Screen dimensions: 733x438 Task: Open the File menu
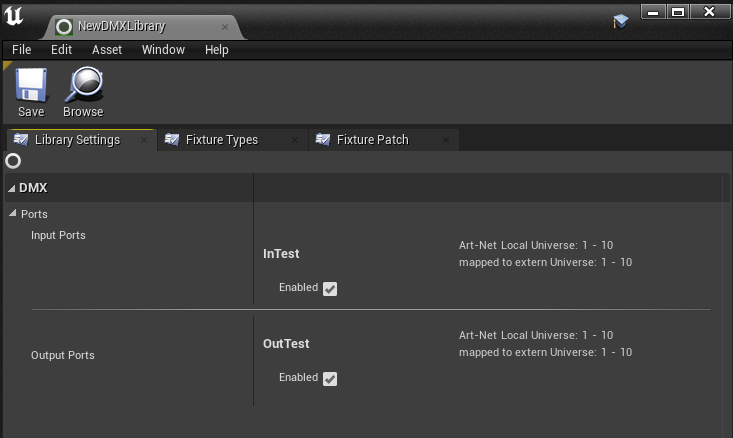(21, 50)
